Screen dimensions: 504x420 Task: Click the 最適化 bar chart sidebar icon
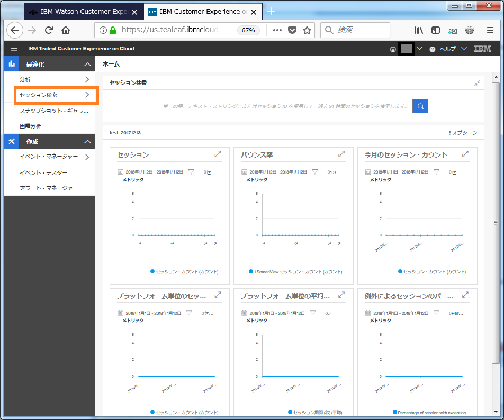point(12,64)
